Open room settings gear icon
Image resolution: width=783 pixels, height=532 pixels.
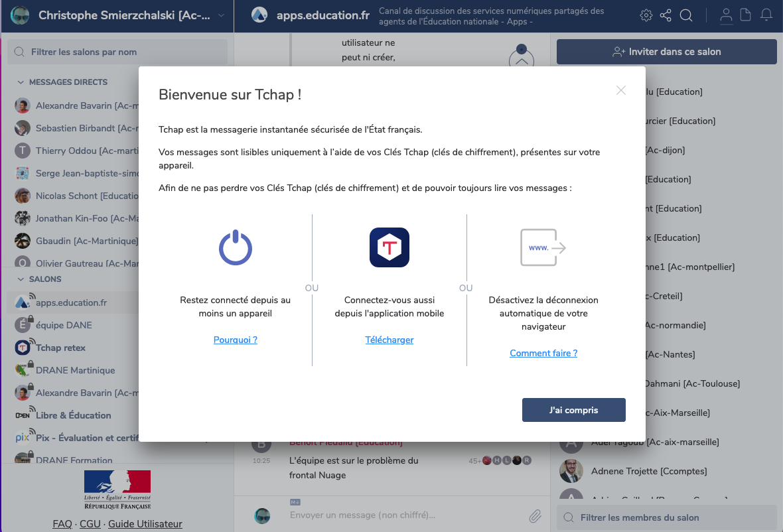(646, 15)
